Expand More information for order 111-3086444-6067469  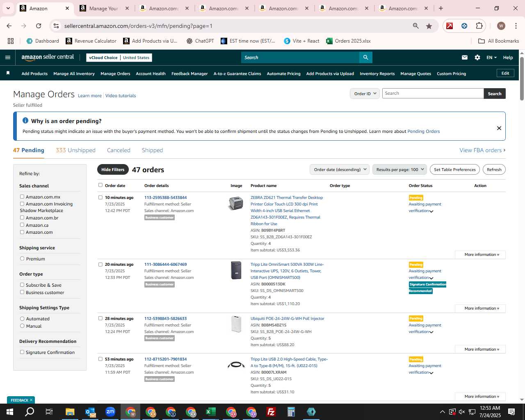(480, 308)
